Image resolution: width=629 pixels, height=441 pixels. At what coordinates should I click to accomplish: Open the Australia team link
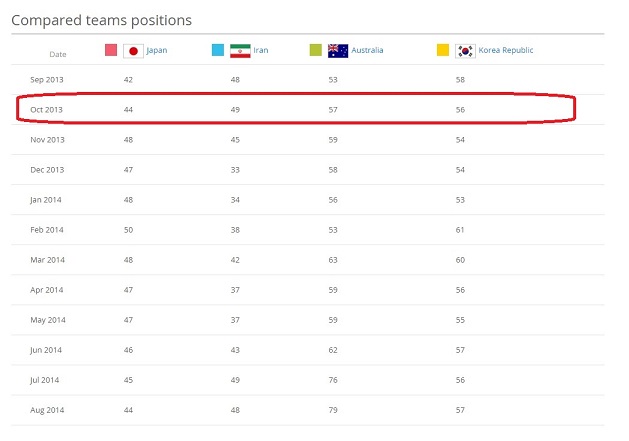367,50
